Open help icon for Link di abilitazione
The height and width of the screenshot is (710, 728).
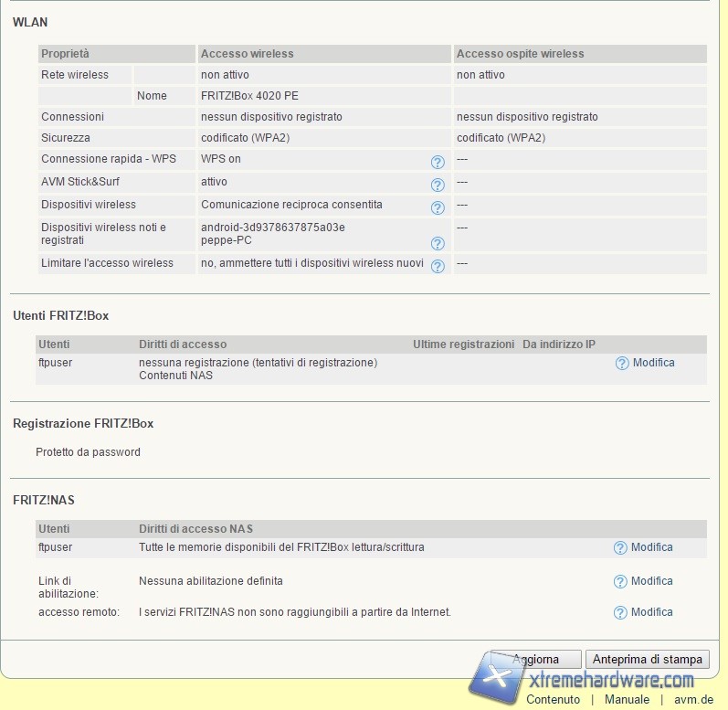(x=620, y=582)
